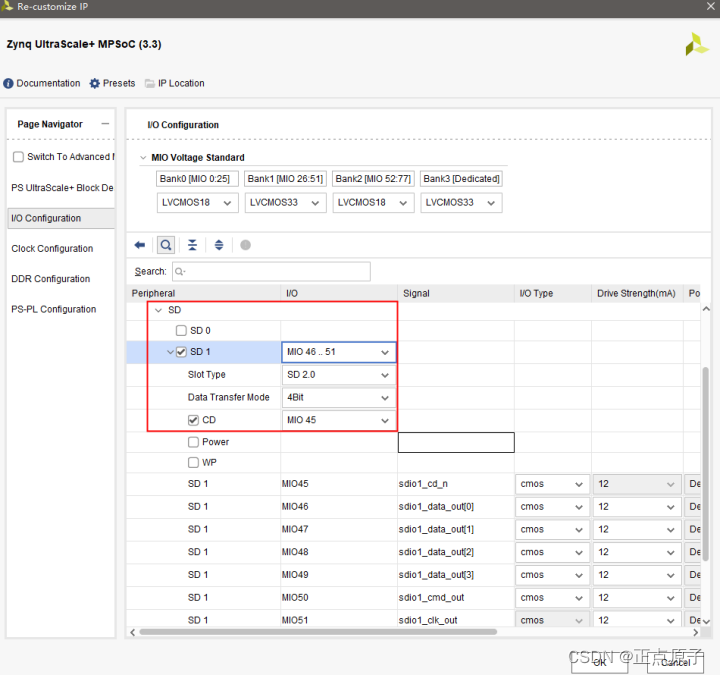
Task: Open drive strength 12 dropdown for MIO48
Action: (637, 552)
